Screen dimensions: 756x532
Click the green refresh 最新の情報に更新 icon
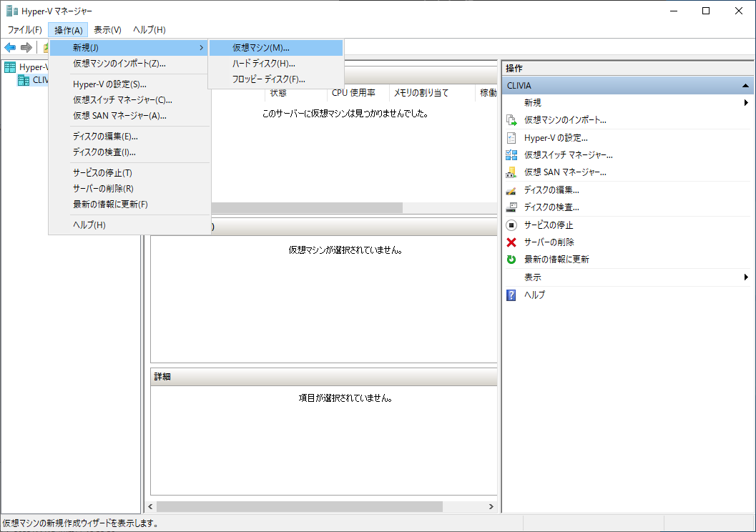(x=511, y=260)
